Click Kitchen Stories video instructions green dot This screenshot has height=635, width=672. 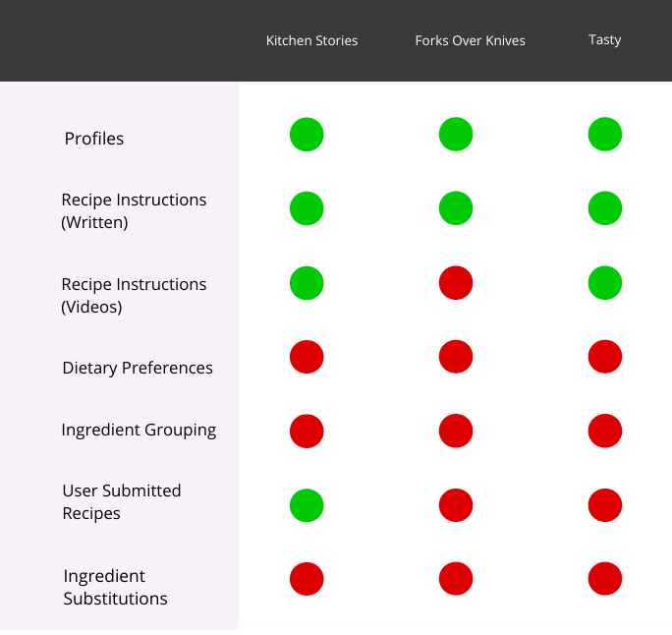307,283
